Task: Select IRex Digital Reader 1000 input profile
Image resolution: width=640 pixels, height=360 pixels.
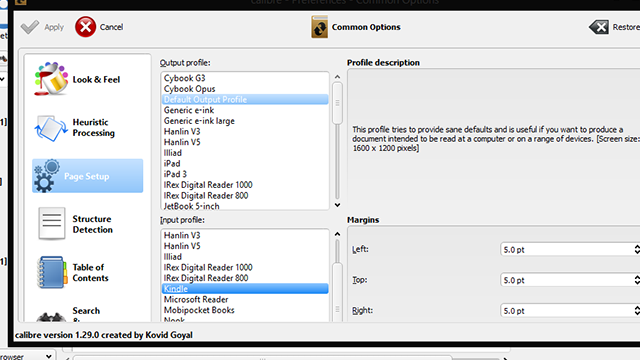Action: (245, 267)
